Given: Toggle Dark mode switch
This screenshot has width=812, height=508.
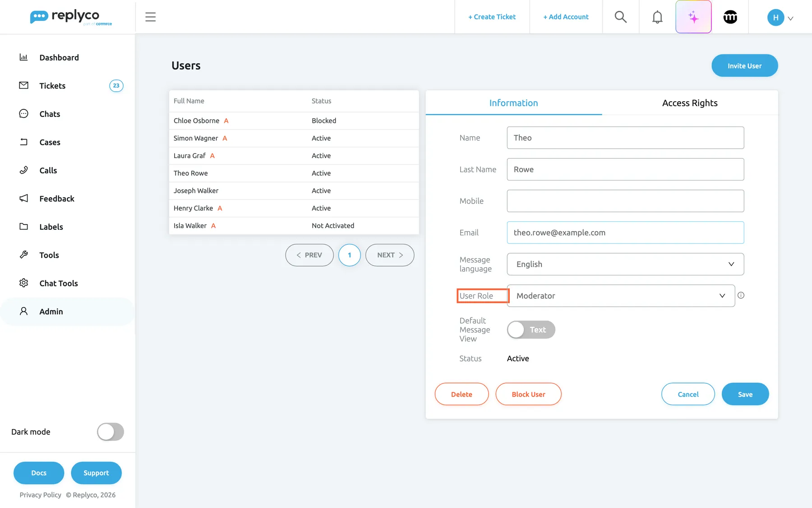Looking at the screenshot, I should 111,432.
